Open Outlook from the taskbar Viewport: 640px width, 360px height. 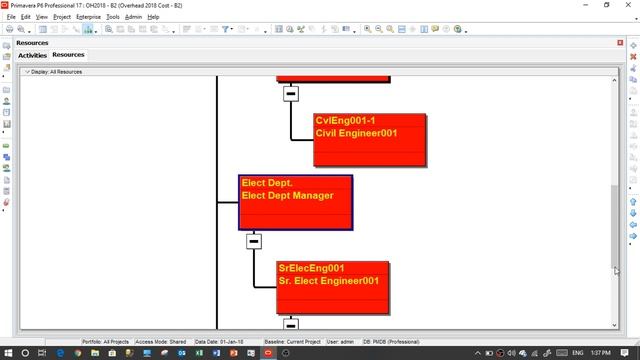click(182, 353)
